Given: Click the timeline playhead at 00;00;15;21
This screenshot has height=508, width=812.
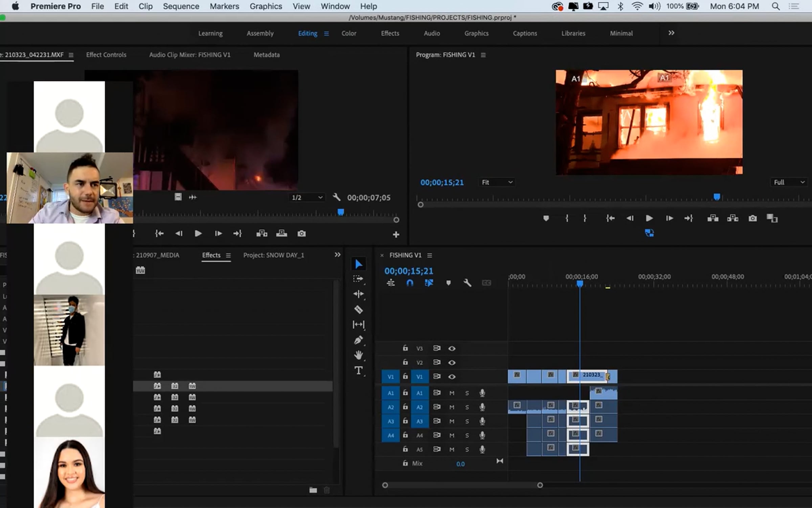Looking at the screenshot, I should (x=580, y=283).
